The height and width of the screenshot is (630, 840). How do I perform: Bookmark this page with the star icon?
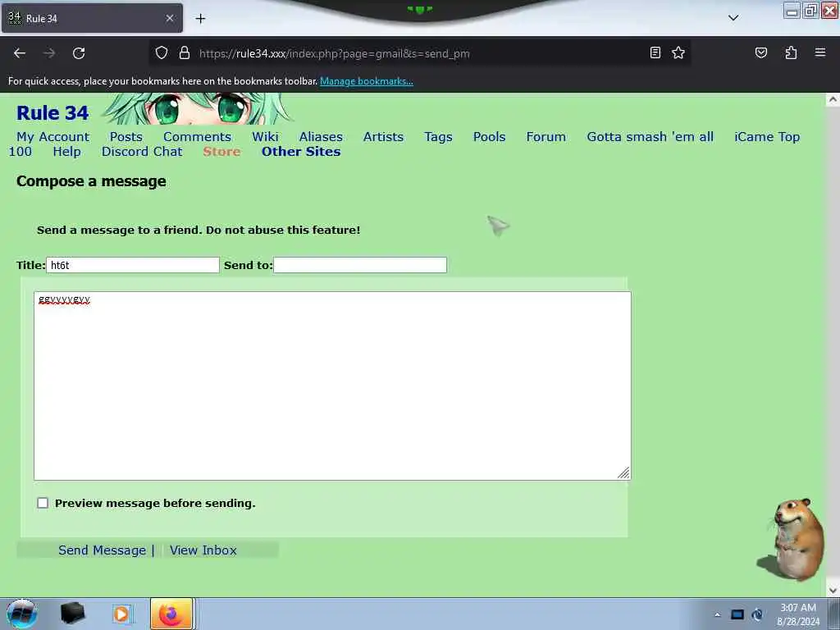[678, 52]
